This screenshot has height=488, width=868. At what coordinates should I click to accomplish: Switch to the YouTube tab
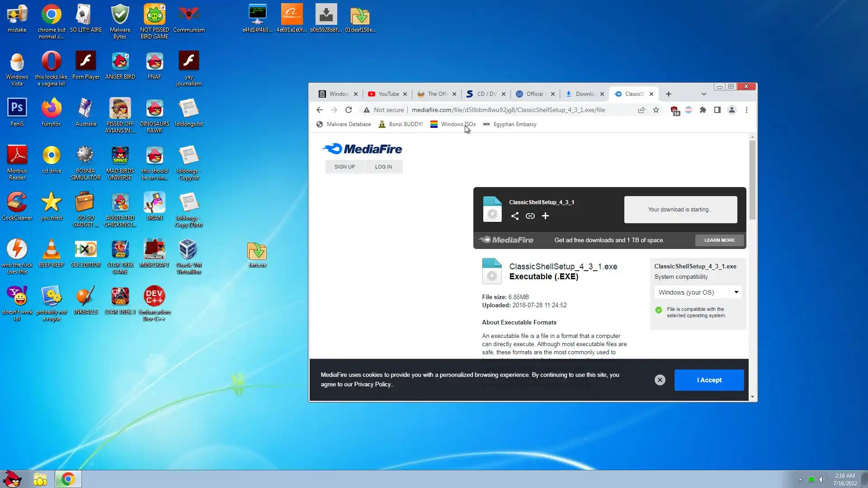[x=388, y=94]
